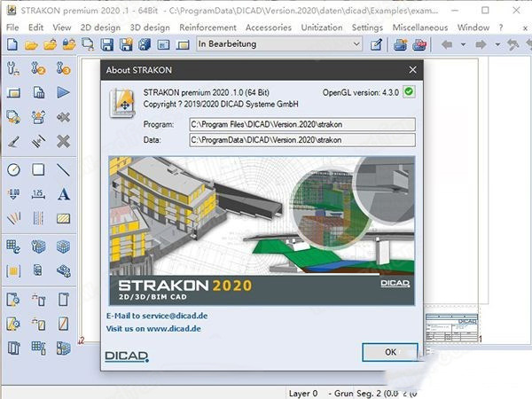Click the View menu
Viewport: 532px width, 399px height.
[62, 27]
